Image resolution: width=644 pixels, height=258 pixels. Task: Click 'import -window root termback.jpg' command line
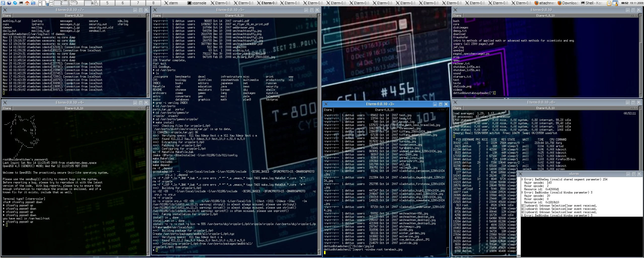tap(378, 249)
